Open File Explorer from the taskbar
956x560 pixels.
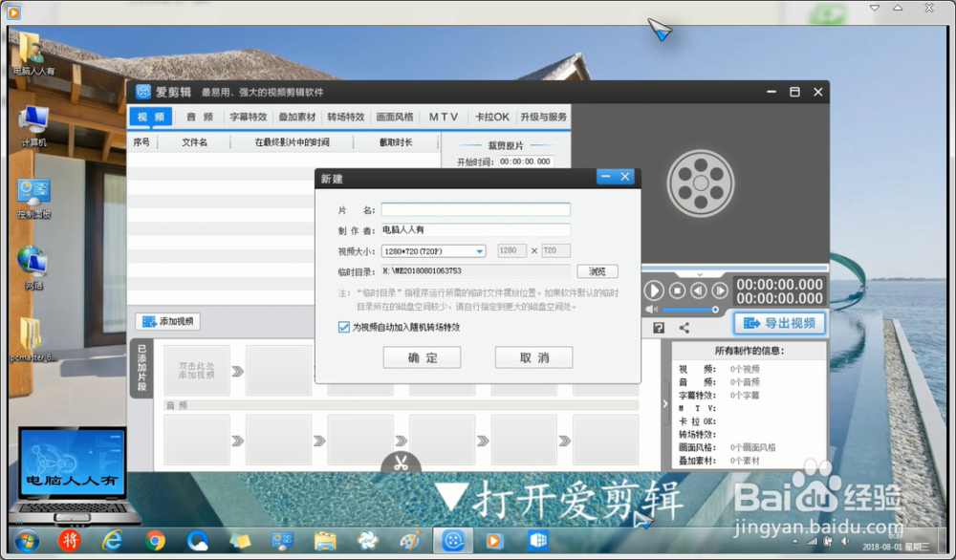tap(326, 541)
